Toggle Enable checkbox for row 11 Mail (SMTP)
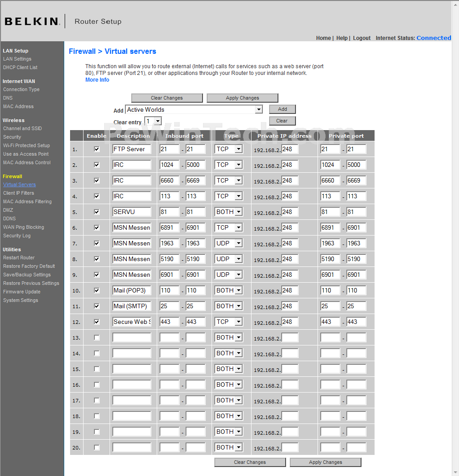The image size is (459, 476). click(x=97, y=306)
